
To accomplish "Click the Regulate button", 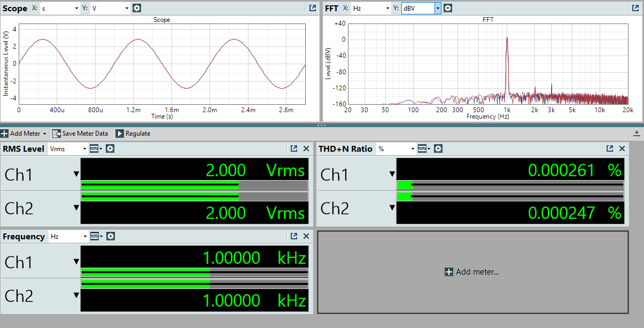I will point(133,134).
